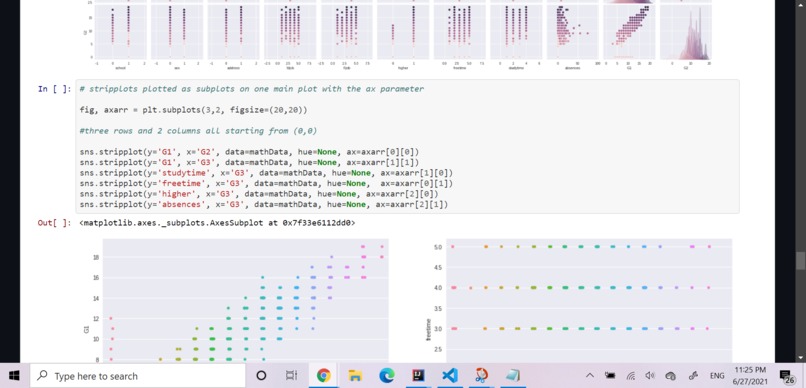This screenshot has height=388, width=806.
Task: Click the scrollbar down arrow
Action: [x=800, y=358]
